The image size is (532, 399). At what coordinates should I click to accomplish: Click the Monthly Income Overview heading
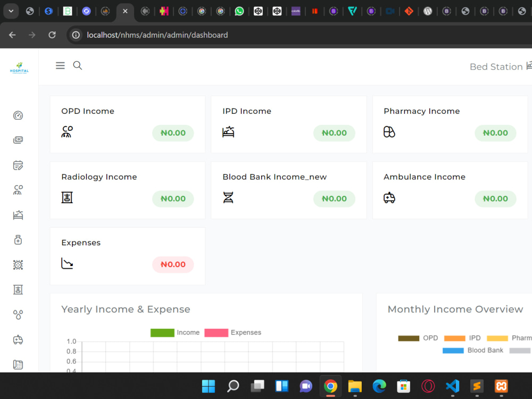point(455,310)
